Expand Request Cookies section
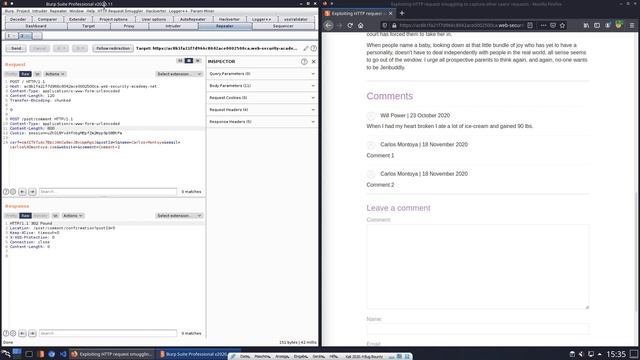The width and height of the screenshot is (640, 360). point(262,98)
